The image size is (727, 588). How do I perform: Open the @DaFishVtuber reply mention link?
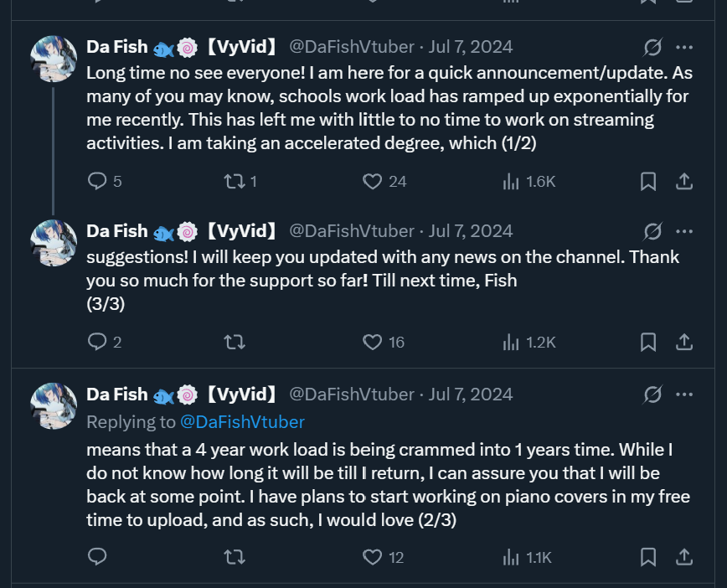click(242, 421)
